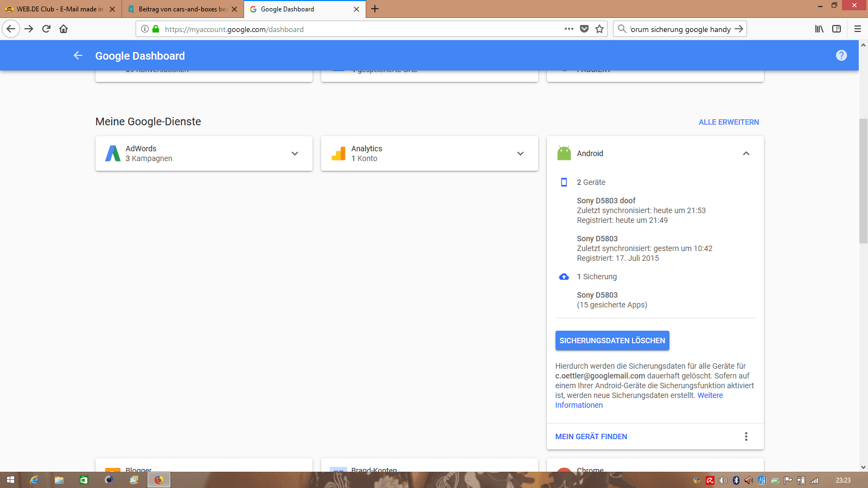Collapse the Android card
This screenshot has width=868, height=488.
[746, 153]
